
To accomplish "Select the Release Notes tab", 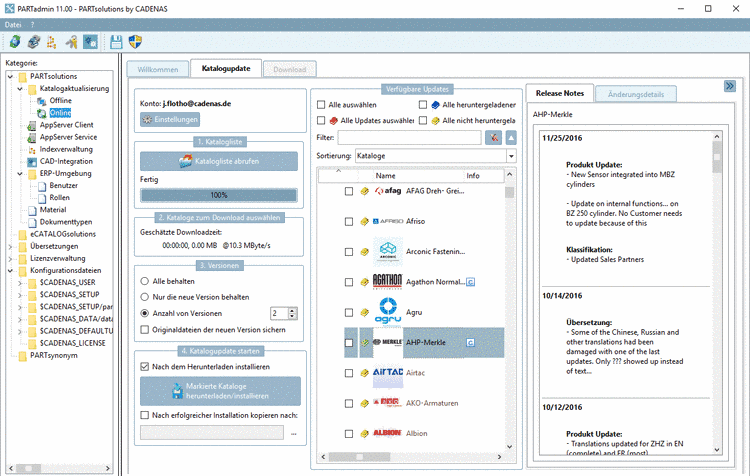I will coord(560,93).
